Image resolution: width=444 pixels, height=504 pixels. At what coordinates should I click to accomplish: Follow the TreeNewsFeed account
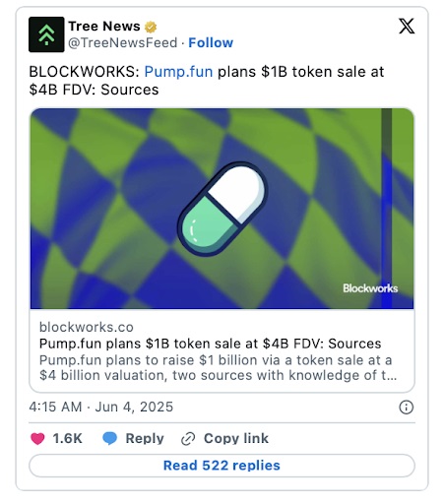[x=211, y=42]
